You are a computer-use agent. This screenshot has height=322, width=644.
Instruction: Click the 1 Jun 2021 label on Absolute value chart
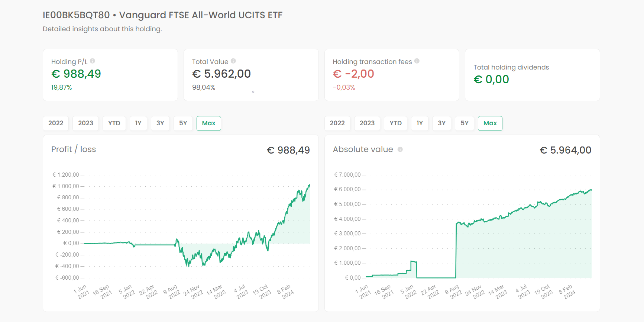363,292
